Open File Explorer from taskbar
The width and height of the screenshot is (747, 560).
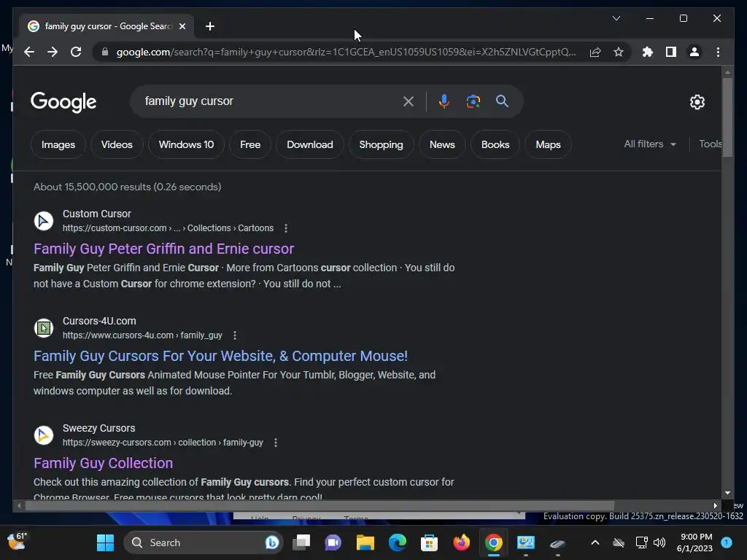coord(365,542)
